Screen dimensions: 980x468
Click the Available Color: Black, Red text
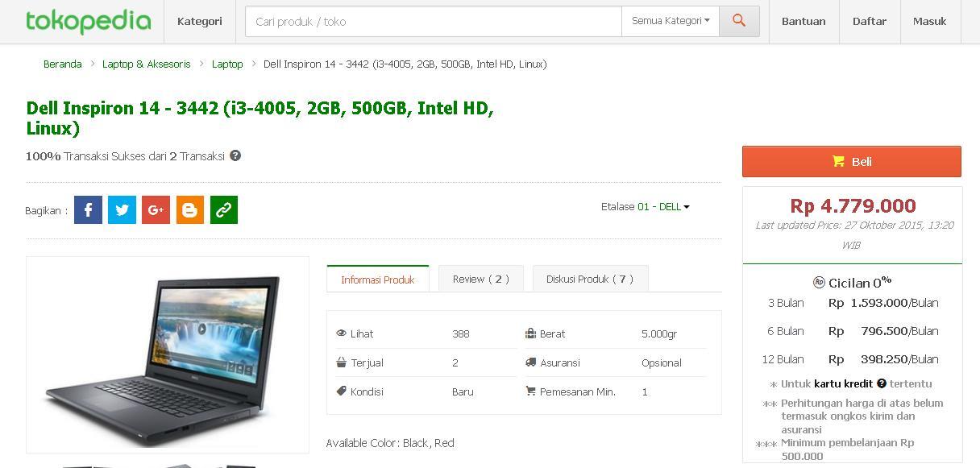point(390,443)
